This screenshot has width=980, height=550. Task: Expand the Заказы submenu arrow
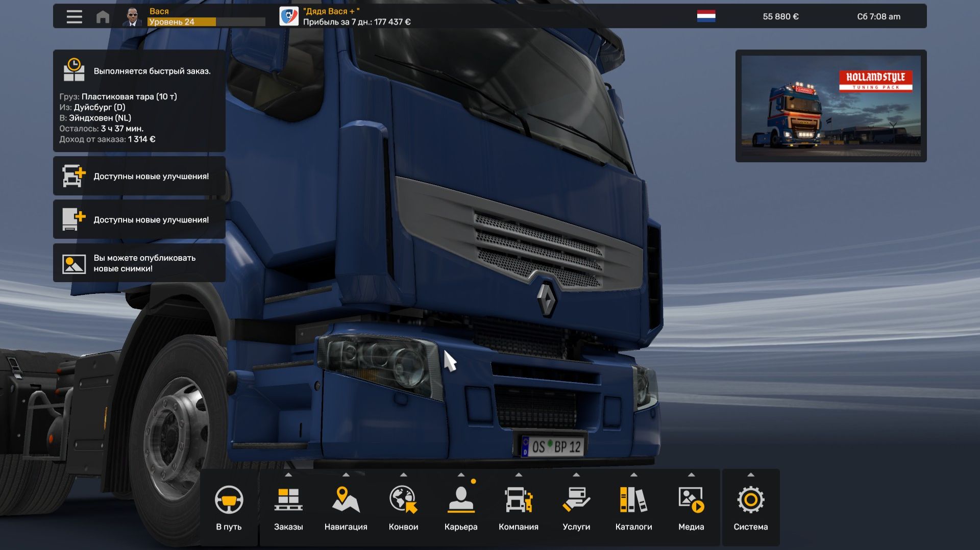(x=288, y=475)
